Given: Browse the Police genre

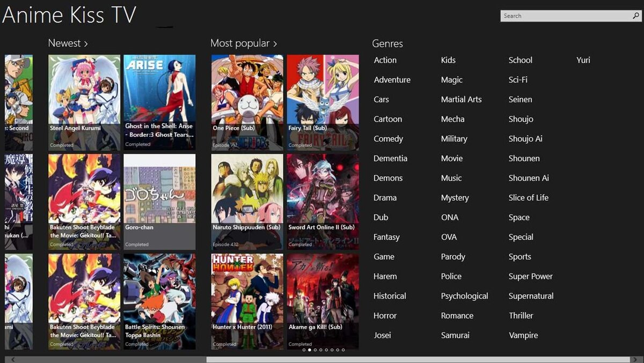Looking at the screenshot, I should (451, 276).
